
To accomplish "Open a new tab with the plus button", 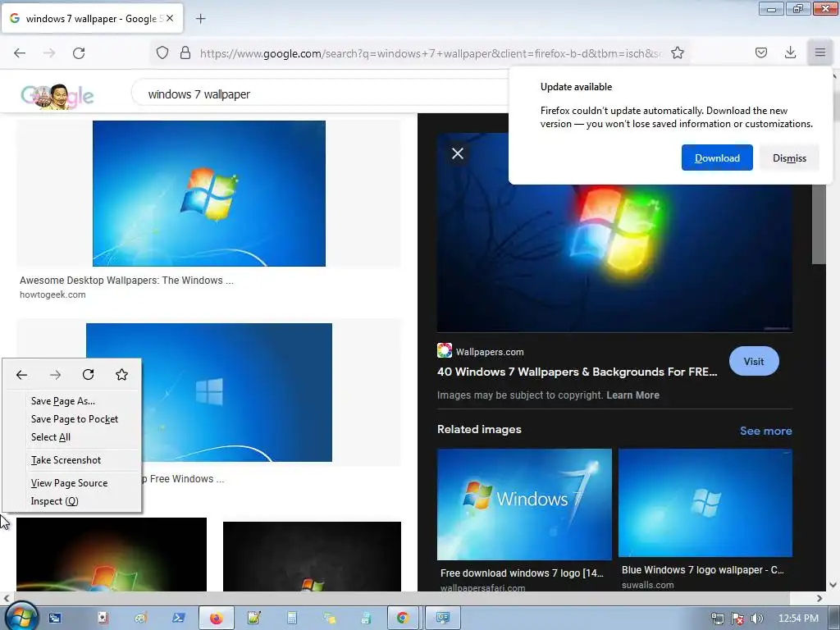I will [x=200, y=19].
